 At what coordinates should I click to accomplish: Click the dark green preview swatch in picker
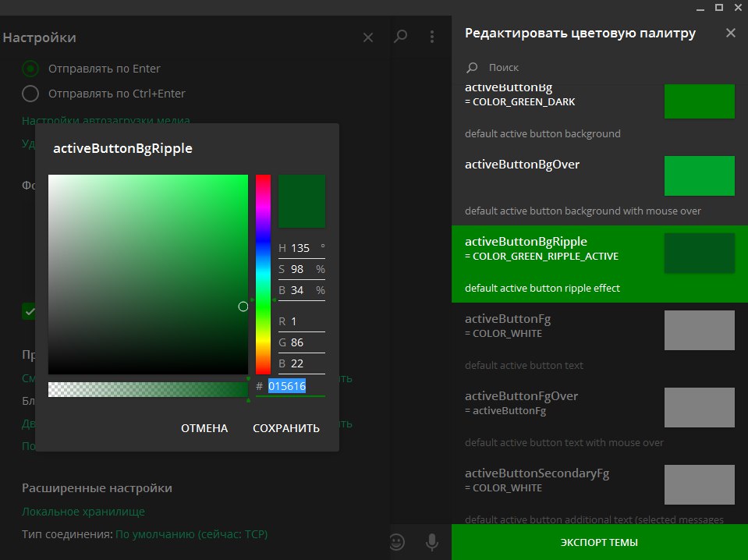(x=302, y=200)
